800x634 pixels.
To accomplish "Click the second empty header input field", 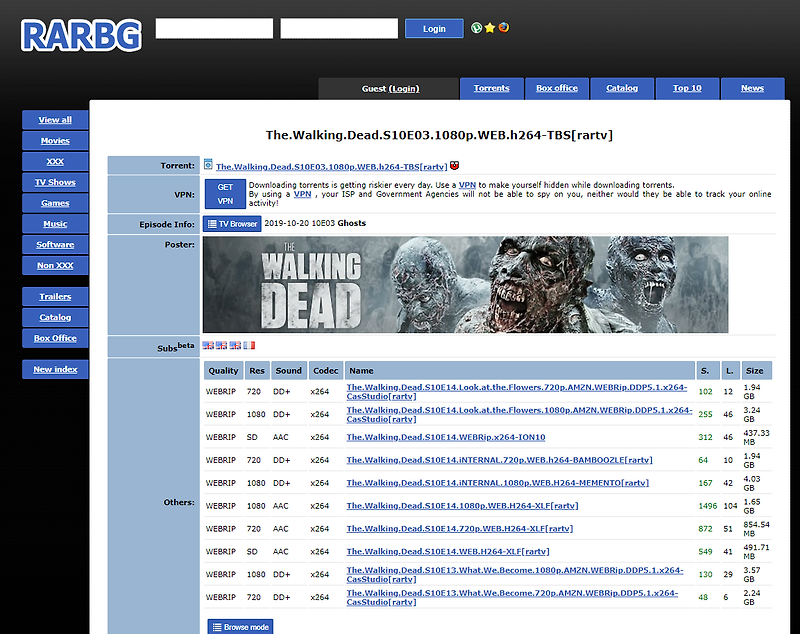I will click(x=339, y=29).
